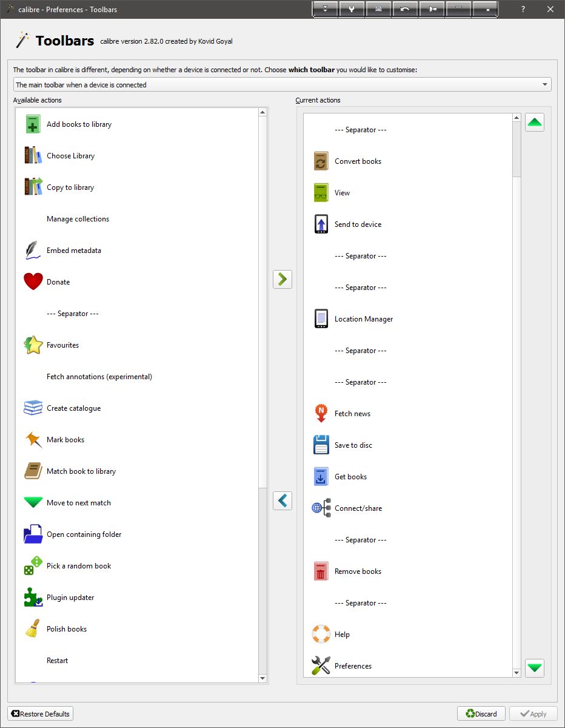Select the Open containing folder icon
This screenshot has width=565, height=728.
[33, 534]
